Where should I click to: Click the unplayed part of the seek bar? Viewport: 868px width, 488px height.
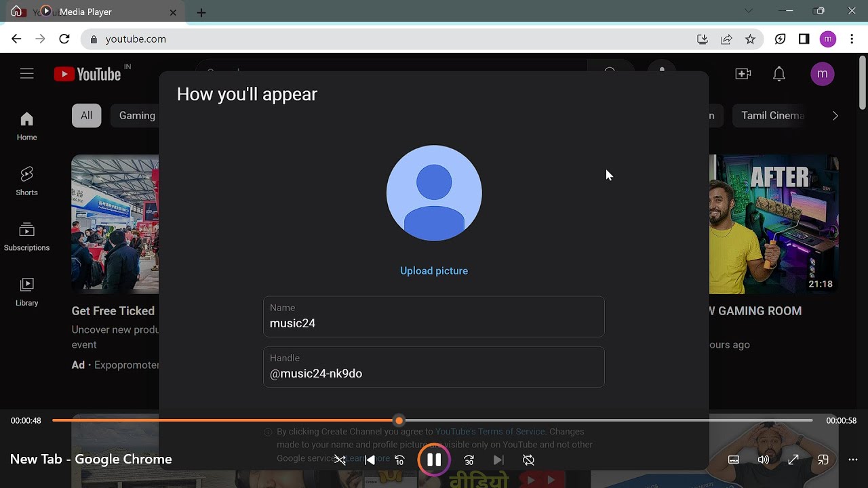608,420
